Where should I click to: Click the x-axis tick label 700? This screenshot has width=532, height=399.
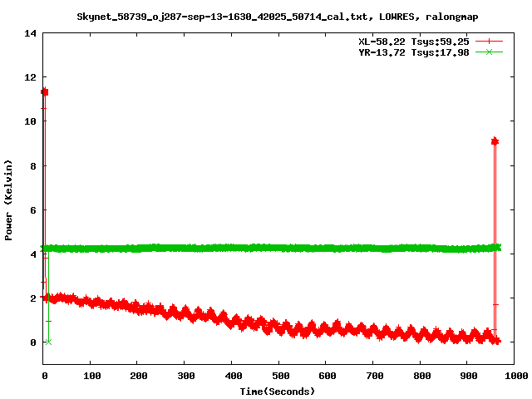375,376
